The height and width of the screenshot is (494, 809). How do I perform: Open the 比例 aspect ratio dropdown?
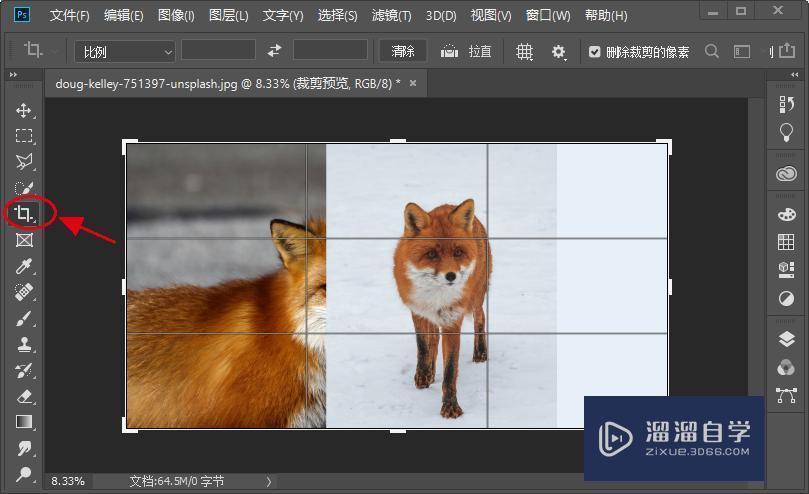124,51
